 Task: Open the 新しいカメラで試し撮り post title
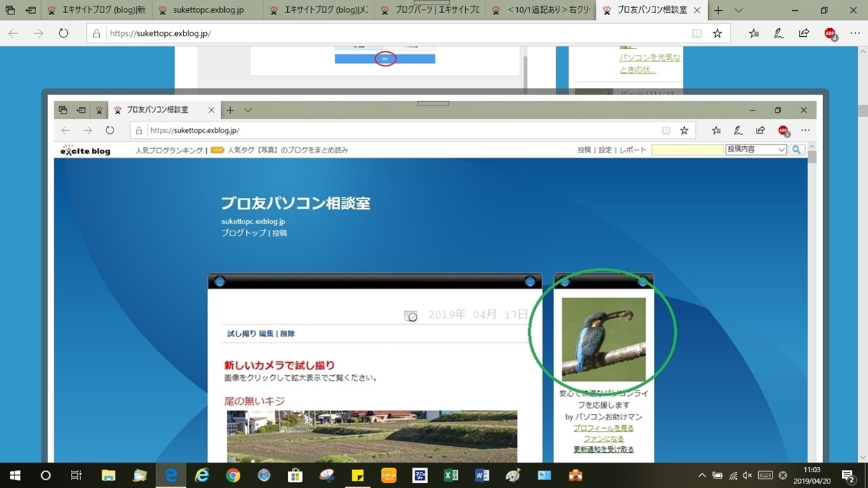tap(279, 365)
